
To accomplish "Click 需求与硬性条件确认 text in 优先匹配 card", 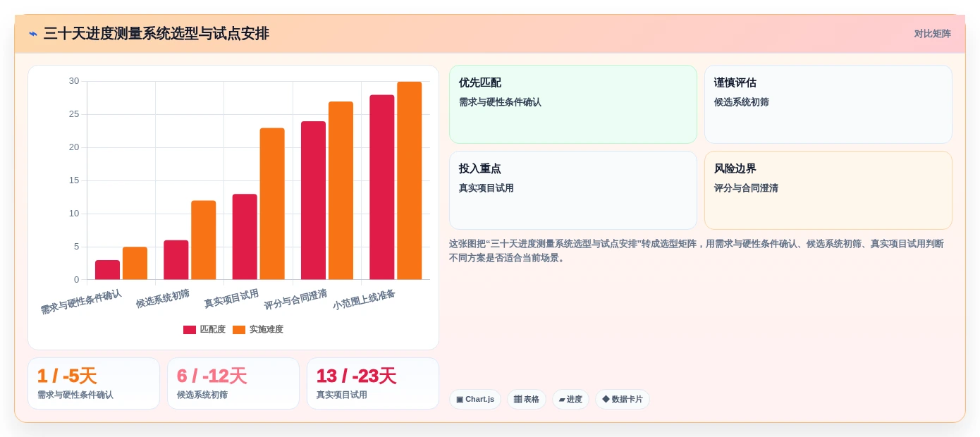I will (500, 102).
